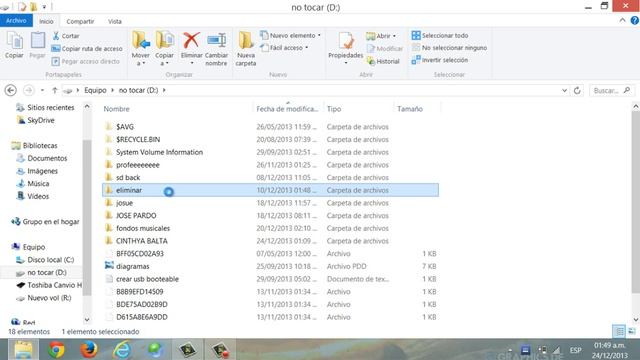The image size is (640, 360).
Task: Open the Archivo menu
Action: pyautogui.click(x=16, y=20)
